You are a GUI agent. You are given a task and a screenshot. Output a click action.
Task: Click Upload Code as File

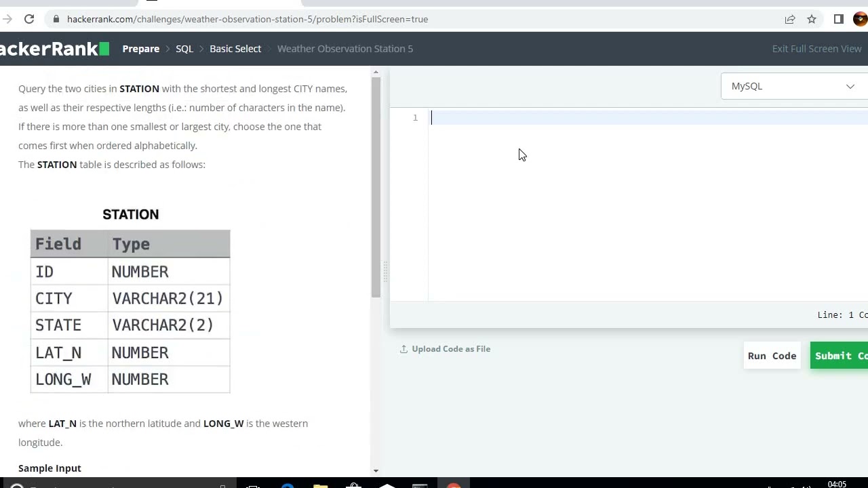[x=445, y=349]
